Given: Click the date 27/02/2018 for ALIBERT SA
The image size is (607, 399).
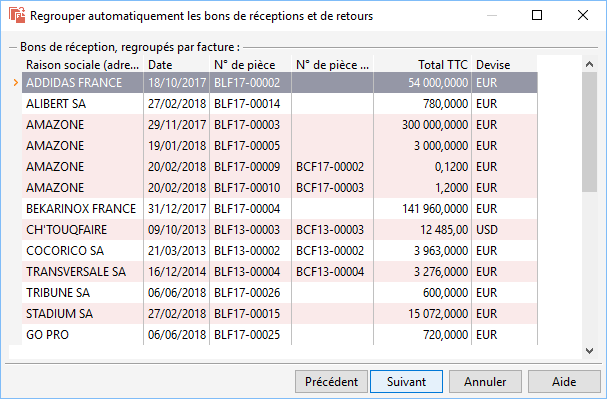Looking at the screenshot, I should coord(177,104).
